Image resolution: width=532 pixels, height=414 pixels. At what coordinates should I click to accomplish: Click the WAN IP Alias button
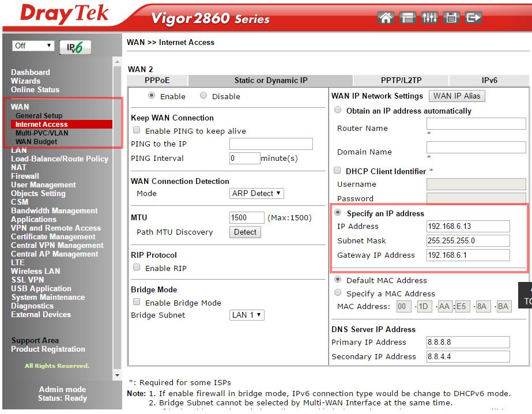pyautogui.click(x=456, y=96)
